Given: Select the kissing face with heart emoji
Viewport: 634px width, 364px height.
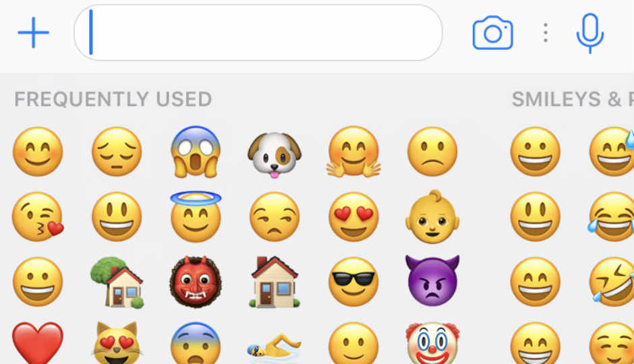Looking at the screenshot, I should pos(38,217).
